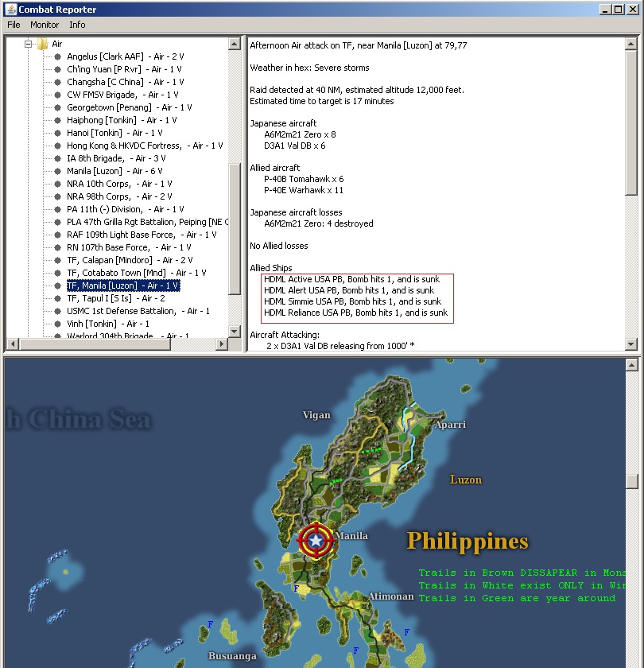Click tree panel scroll right arrow
The height and width of the screenshot is (668, 644).
(222, 344)
